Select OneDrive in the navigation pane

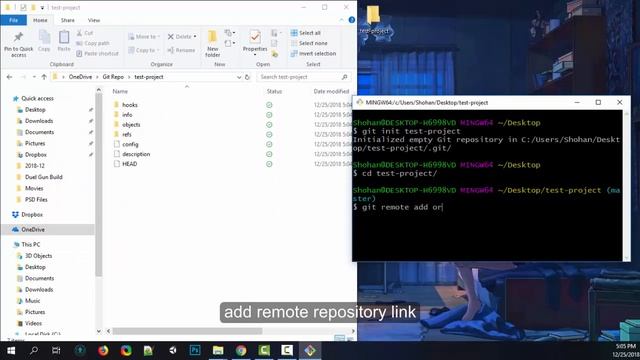coord(33,229)
